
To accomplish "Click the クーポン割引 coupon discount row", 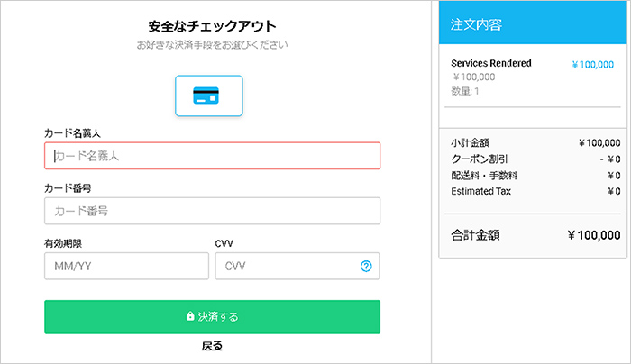I will click(x=535, y=159).
